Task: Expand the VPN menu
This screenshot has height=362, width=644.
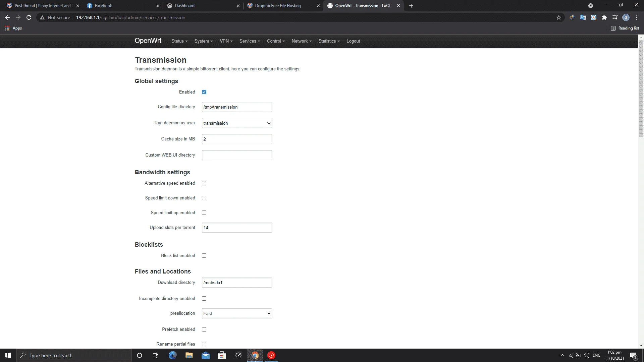Action: click(226, 41)
